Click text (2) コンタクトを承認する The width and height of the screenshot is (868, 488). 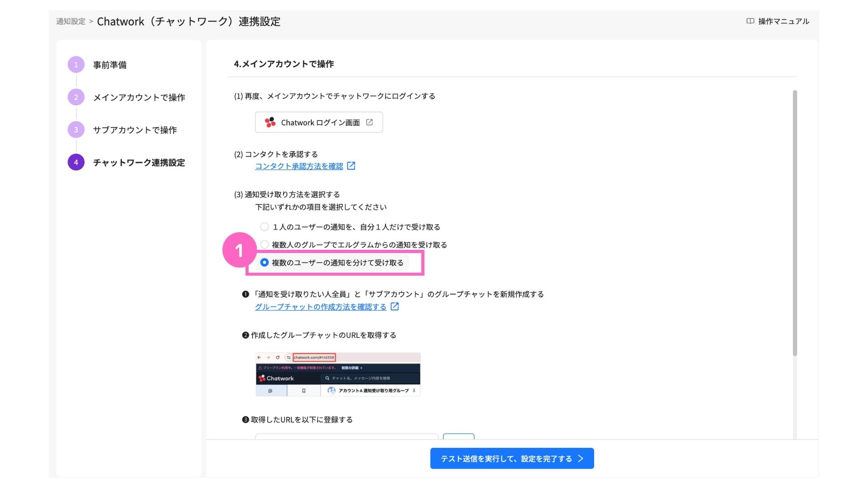click(276, 154)
